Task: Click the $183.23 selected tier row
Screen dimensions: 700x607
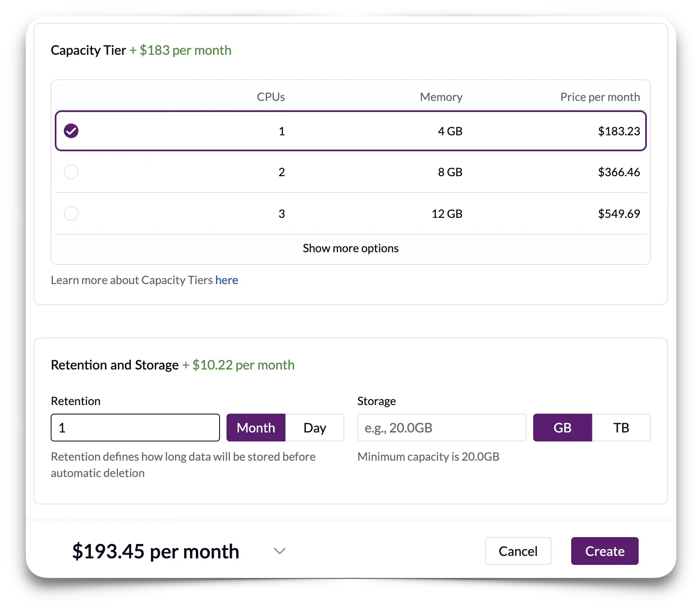Action: [x=619, y=131]
